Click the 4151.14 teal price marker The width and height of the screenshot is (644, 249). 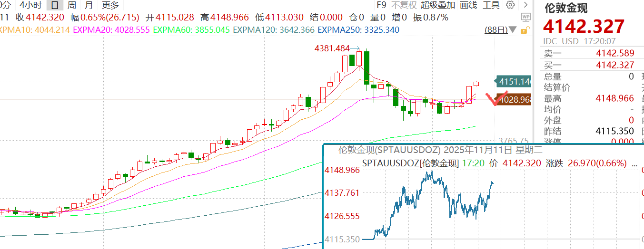(x=513, y=82)
